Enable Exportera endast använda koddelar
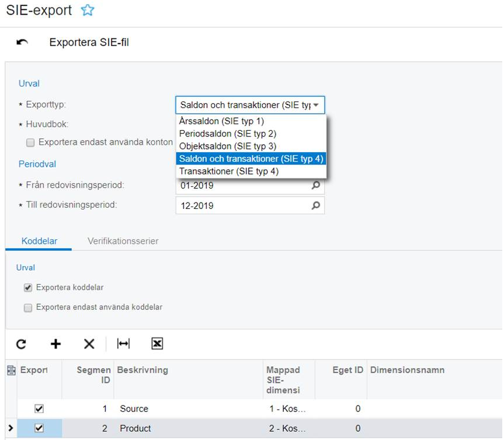This screenshot has height=440, width=504. [28, 308]
